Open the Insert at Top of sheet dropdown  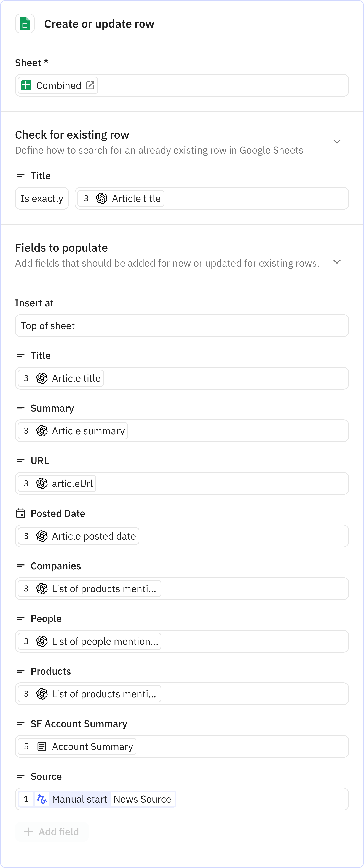pyautogui.click(x=182, y=326)
